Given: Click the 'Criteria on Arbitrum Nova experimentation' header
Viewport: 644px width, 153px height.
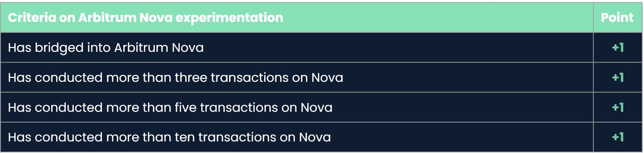Looking at the screenshot, I should tap(145, 18).
